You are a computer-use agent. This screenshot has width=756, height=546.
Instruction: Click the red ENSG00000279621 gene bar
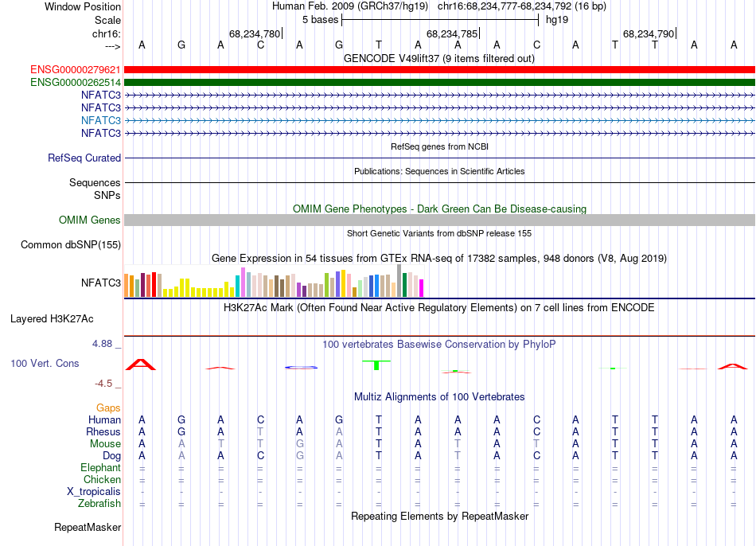click(x=440, y=70)
